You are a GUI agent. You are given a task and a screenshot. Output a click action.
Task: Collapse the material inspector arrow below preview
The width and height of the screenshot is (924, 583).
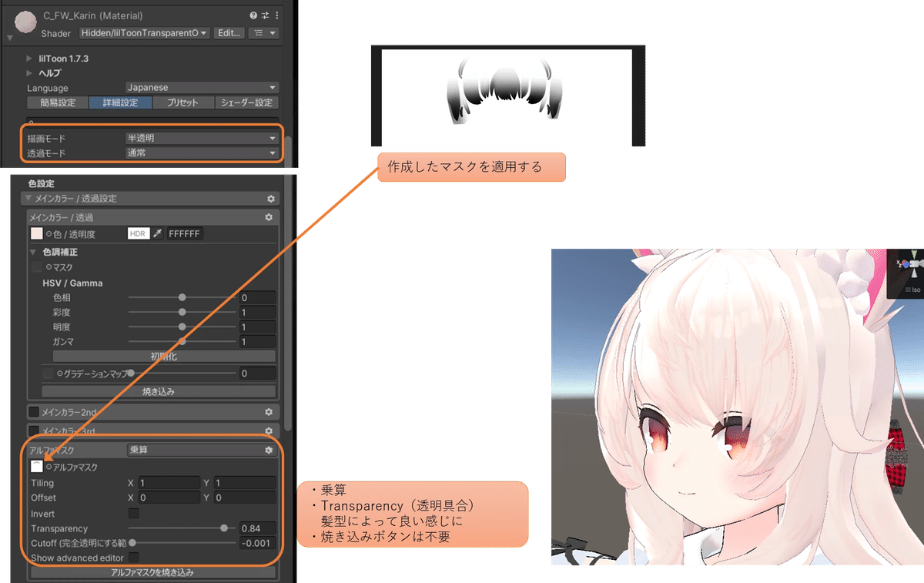[9, 38]
